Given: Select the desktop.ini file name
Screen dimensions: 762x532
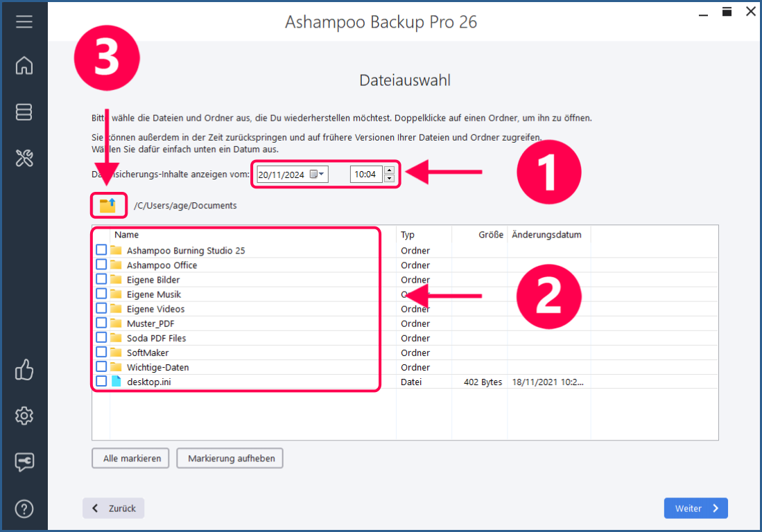Looking at the screenshot, I should (148, 382).
